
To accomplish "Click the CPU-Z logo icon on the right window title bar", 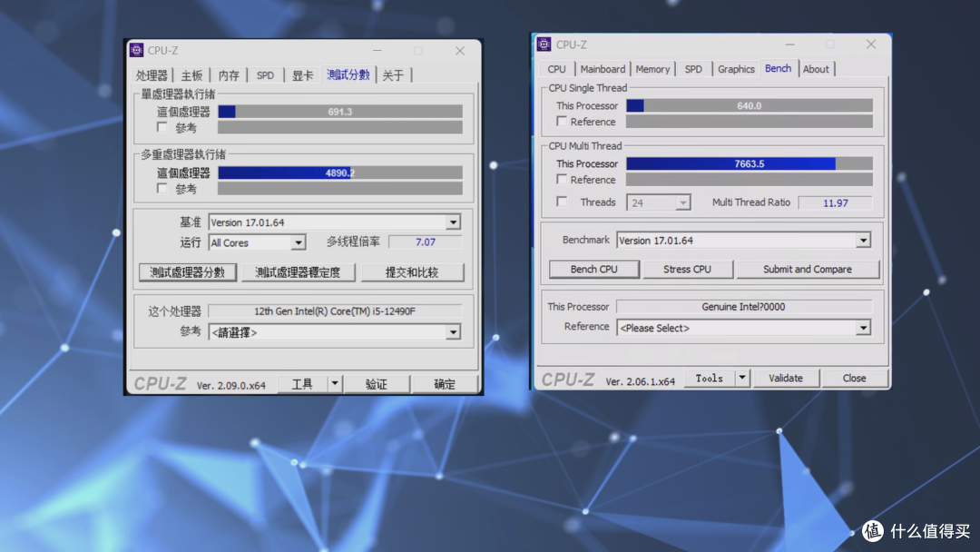I will click(544, 44).
